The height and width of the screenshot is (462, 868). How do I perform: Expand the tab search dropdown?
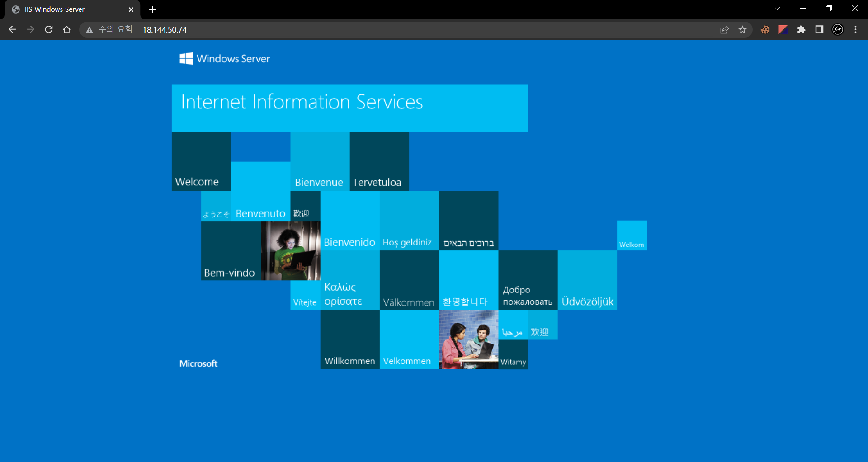pos(777,9)
